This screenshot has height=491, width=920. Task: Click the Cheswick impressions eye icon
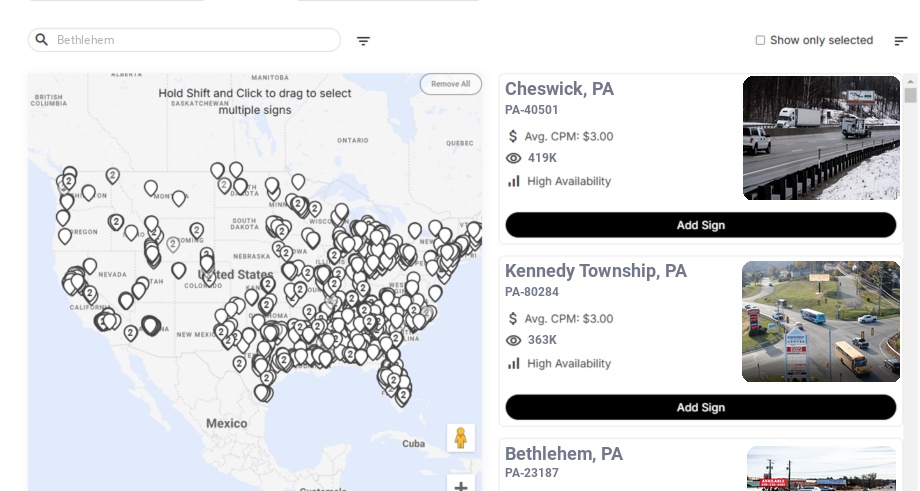514,158
